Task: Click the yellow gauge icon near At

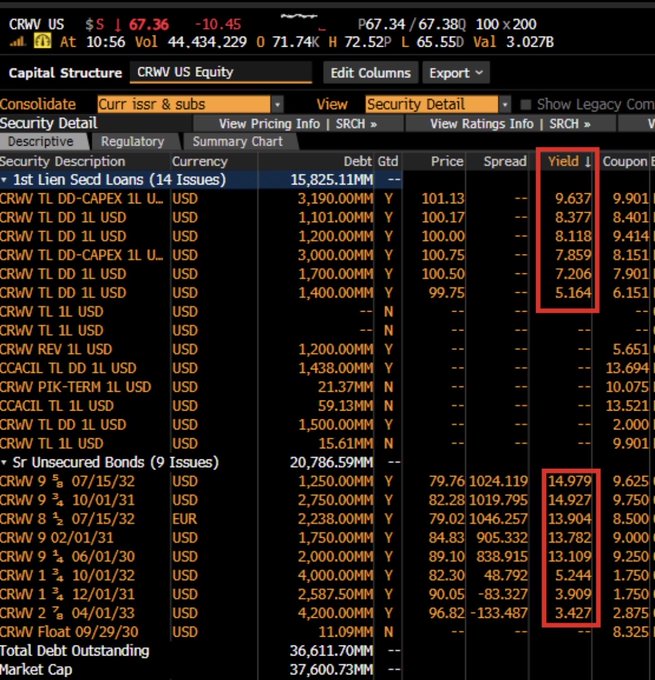Action: [x=43, y=42]
